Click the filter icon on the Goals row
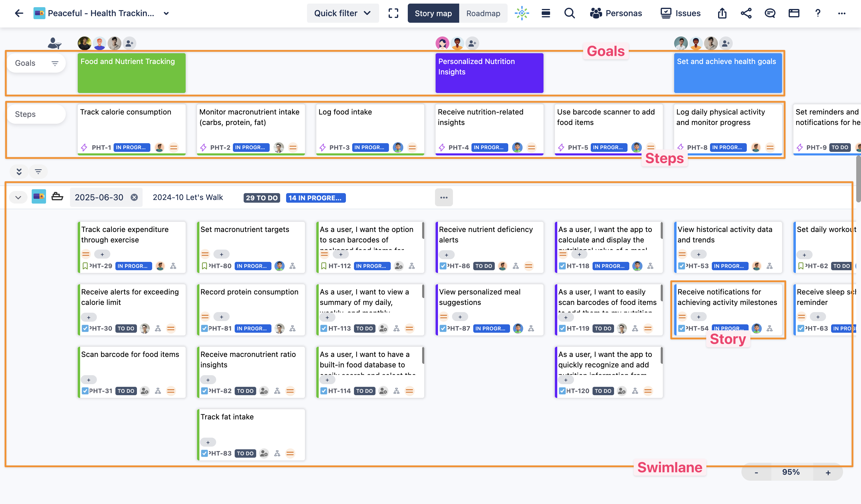This screenshot has height=504, width=861. pyautogui.click(x=55, y=63)
